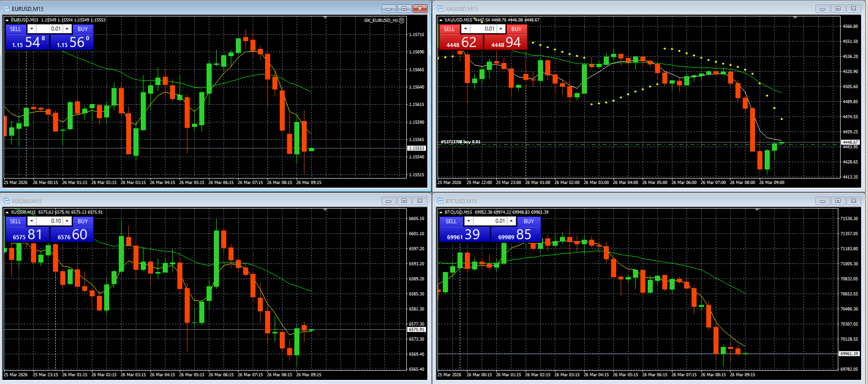Click the 0.10 volume field on XUS500
Image resolution: width=868 pixels, height=384 pixels.
[49, 221]
